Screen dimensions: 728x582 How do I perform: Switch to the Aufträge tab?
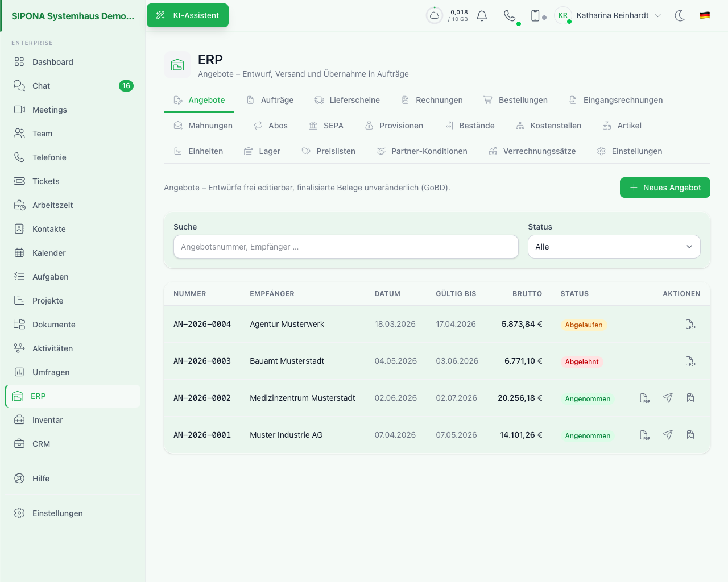270,100
